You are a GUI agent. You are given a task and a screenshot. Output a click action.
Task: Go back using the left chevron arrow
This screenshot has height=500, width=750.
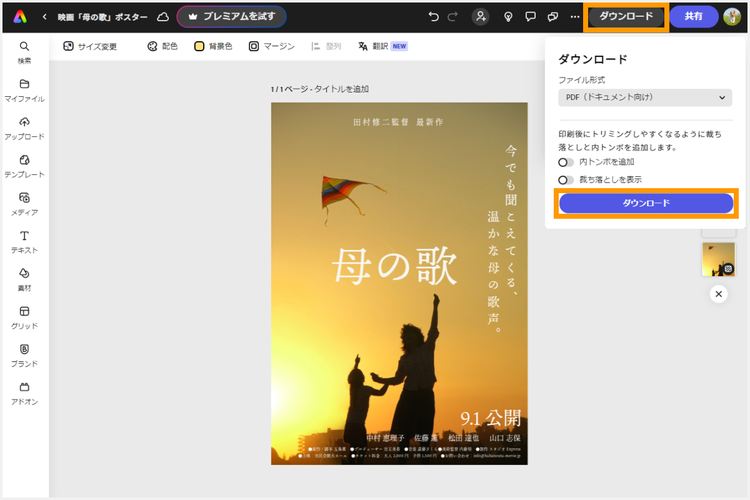click(44, 17)
